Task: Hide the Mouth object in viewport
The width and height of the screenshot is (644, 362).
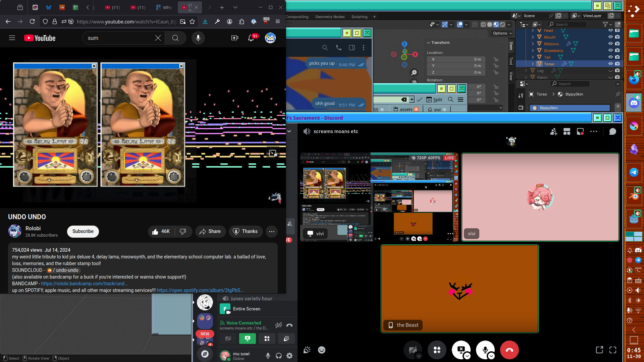Action: pos(610,37)
